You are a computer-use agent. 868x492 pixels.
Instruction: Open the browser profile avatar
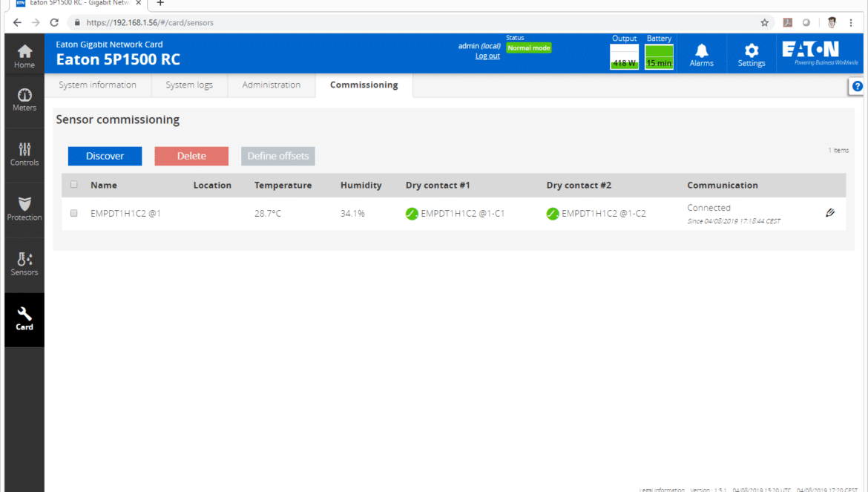(x=832, y=23)
